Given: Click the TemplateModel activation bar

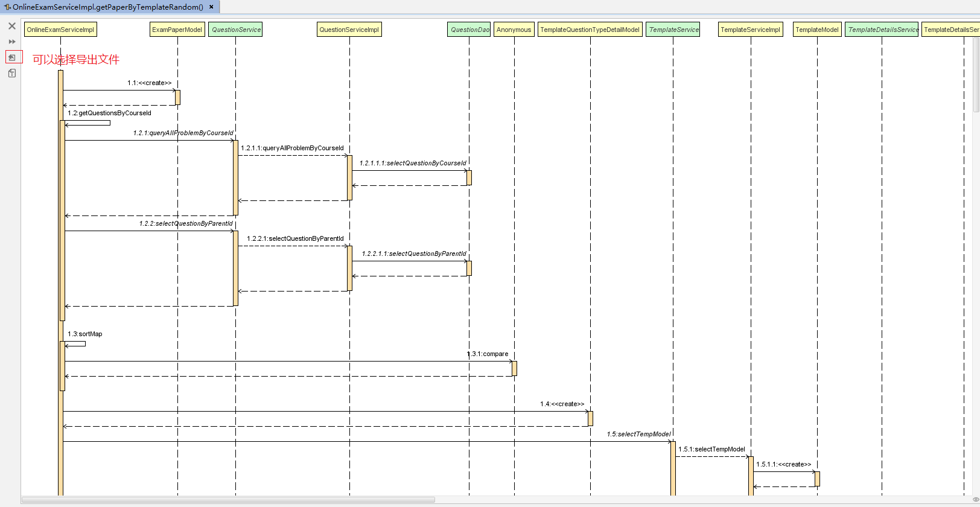Looking at the screenshot, I should tap(817, 479).
